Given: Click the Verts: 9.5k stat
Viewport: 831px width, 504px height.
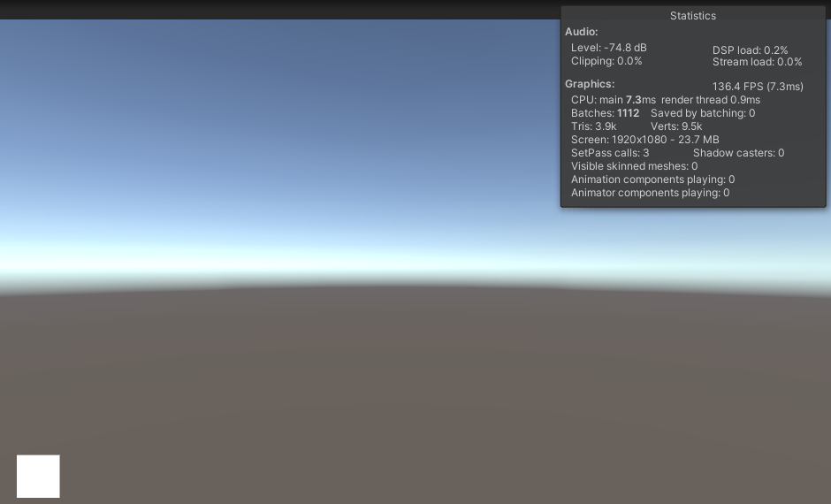Looking at the screenshot, I should (x=676, y=126).
